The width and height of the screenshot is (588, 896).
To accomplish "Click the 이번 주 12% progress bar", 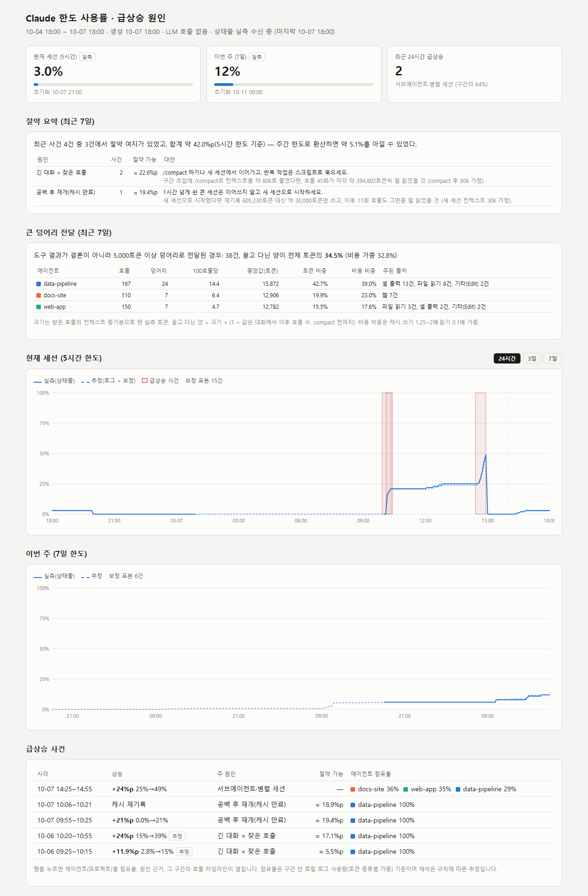I will [x=294, y=85].
